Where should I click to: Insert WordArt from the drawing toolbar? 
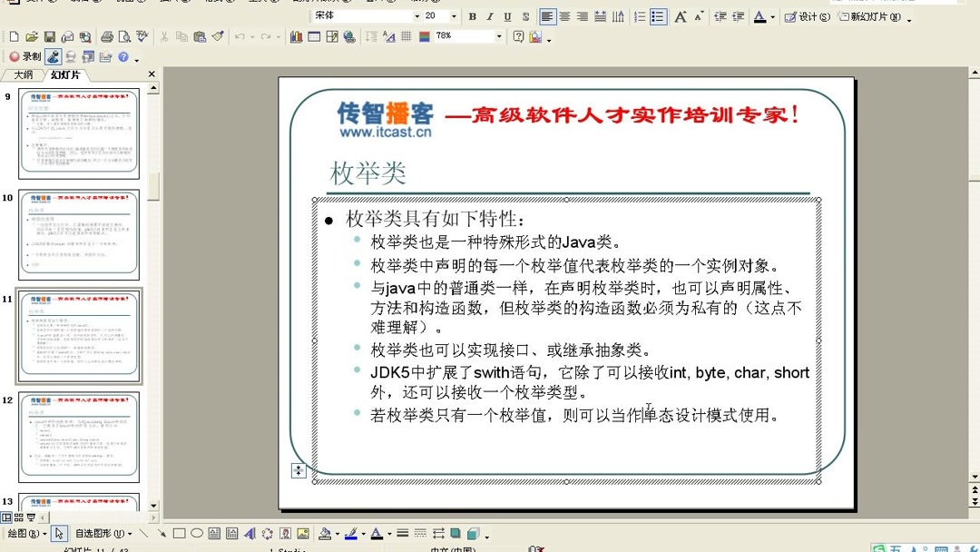[x=249, y=533]
